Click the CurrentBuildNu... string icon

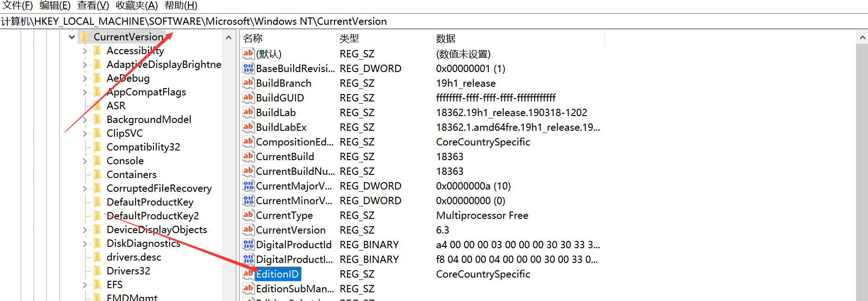pyautogui.click(x=248, y=171)
